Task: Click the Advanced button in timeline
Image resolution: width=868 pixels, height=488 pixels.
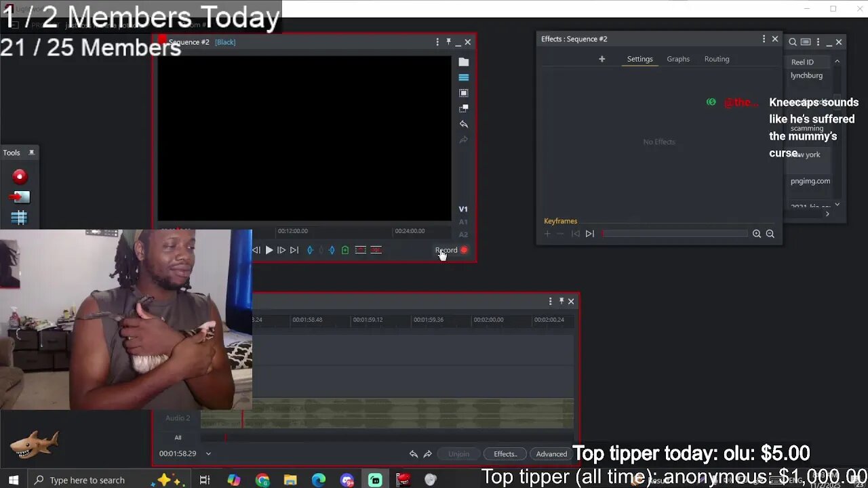Action: (x=551, y=454)
